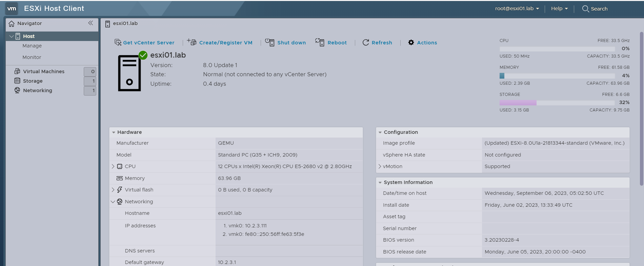Open the Help menu
This screenshot has width=644, height=266.
pos(559,9)
